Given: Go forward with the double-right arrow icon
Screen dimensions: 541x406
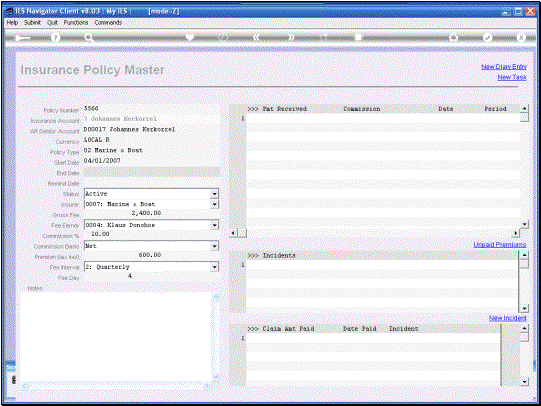Looking at the screenshot, I should 291,37.
